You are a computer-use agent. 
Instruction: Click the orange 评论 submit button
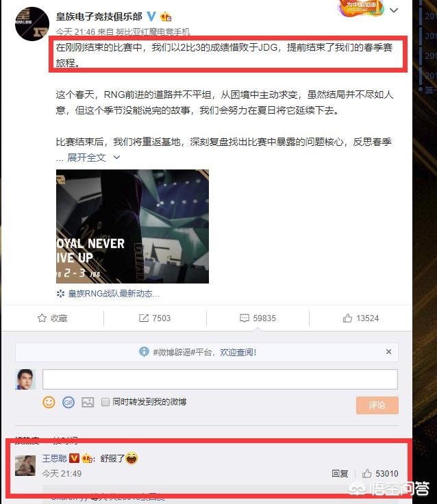pos(377,405)
